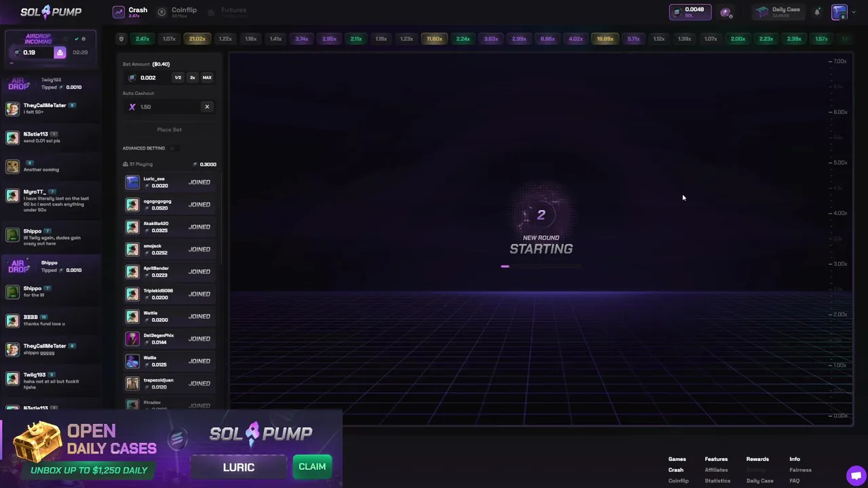
Task: Select the 19.89x history result
Action: 605,39
